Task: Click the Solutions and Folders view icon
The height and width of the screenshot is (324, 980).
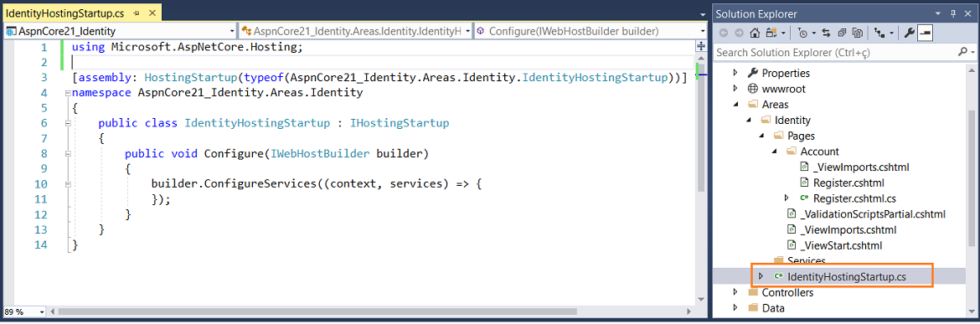Action: pos(771,33)
